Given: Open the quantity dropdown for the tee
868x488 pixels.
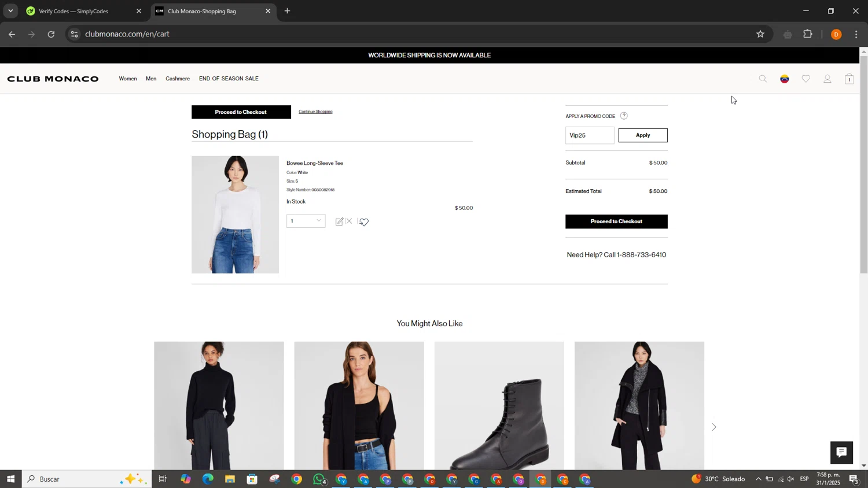Looking at the screenshot, I should [x=306, y=221].
